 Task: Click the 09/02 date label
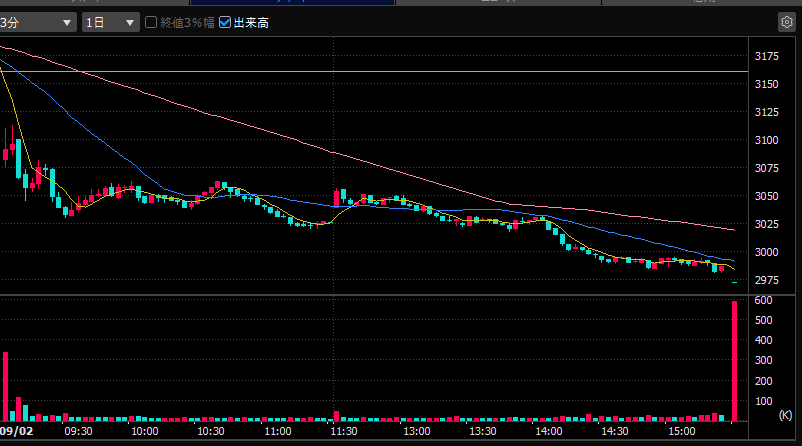click(x=17, y=431)
